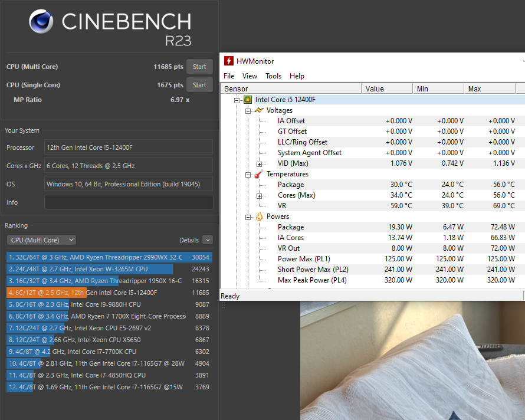Select the Threadripper 1950X ranking entry
525x420 pixels.
pyautogui.click(x=109, y=281)
